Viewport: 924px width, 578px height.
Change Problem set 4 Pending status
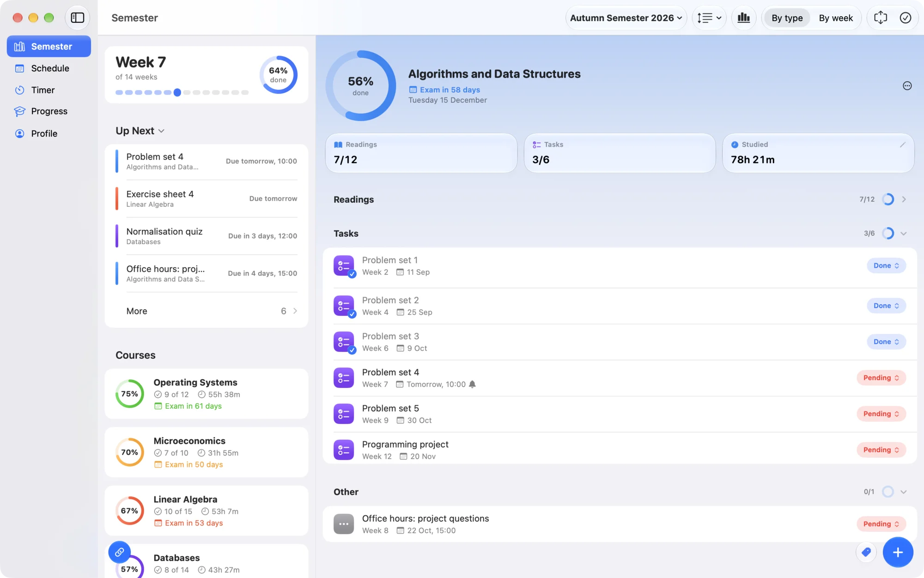[x=881, y=378]
